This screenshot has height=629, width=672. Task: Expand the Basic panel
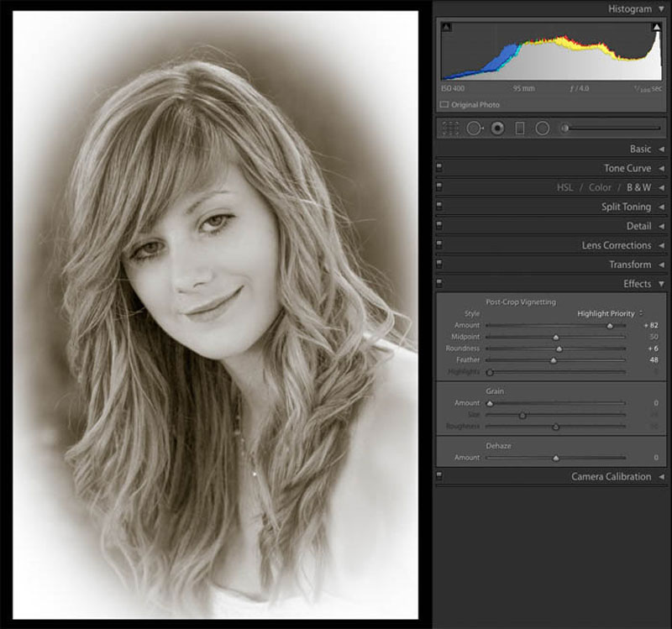[646, 149]
